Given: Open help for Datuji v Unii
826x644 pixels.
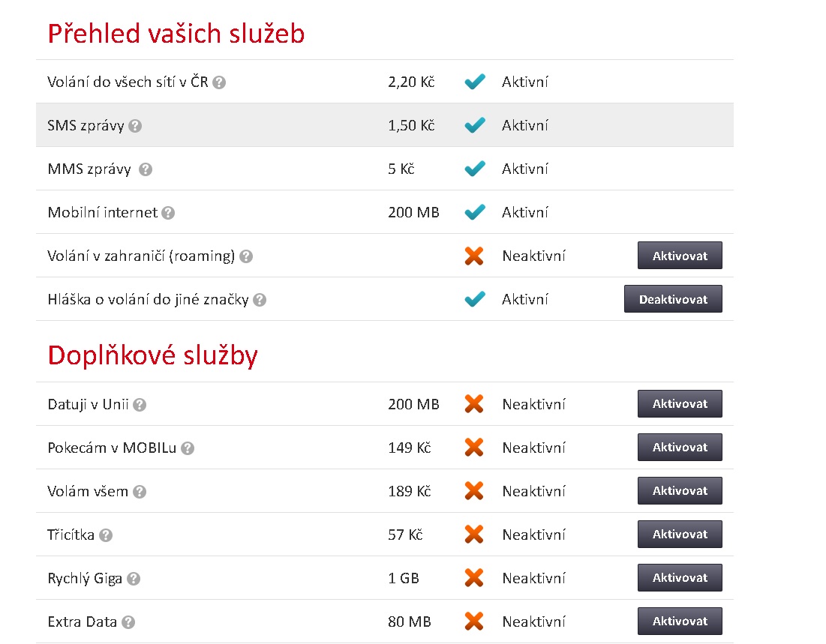Looking at the screenshot, I should (x=140, y=405).
